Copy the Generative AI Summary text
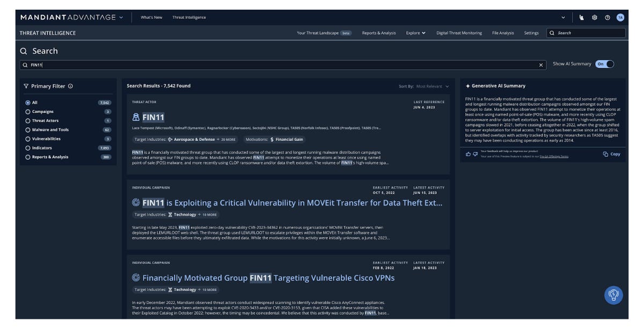Image resolution: width=644 pixels, height=334 pixels. click(x=611, y=154)
